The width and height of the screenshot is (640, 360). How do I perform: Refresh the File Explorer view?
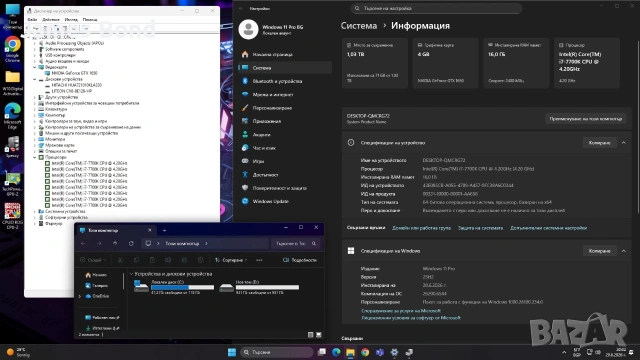click(x=131, y=243)
